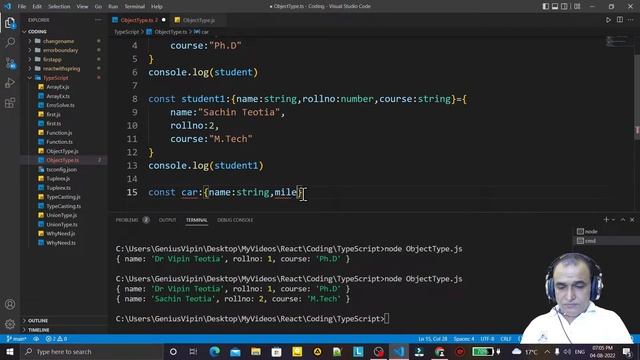Open tsconfig.json in explorer
The width and height of the screenshot is (640, 360).
(x=61, y=169)
